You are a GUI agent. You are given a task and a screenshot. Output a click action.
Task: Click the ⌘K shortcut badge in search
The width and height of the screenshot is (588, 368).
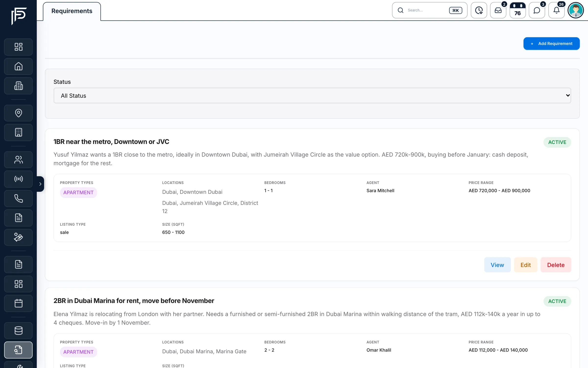455,10
